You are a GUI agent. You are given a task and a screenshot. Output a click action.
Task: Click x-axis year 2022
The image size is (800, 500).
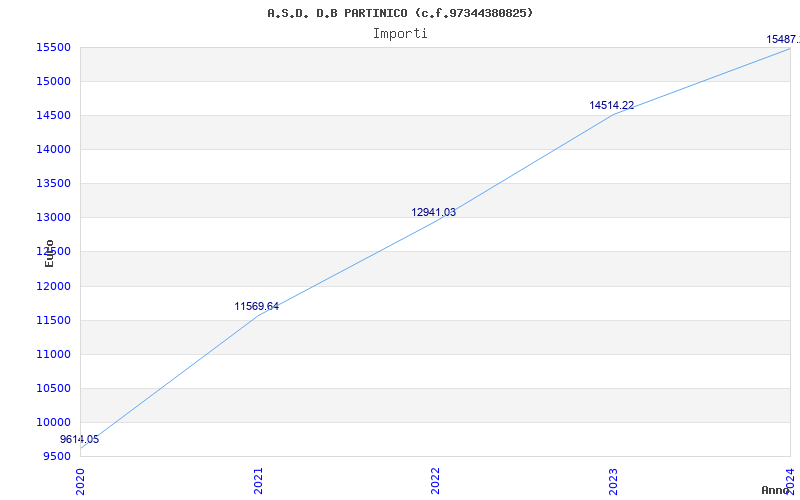point(435,481)
